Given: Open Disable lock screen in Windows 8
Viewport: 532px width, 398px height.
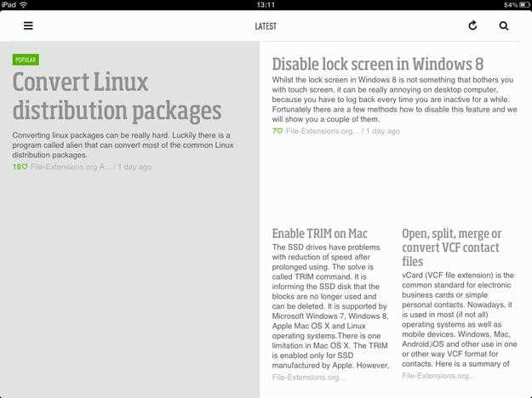Looking at the screenshot, I should (x=378, y=64).
